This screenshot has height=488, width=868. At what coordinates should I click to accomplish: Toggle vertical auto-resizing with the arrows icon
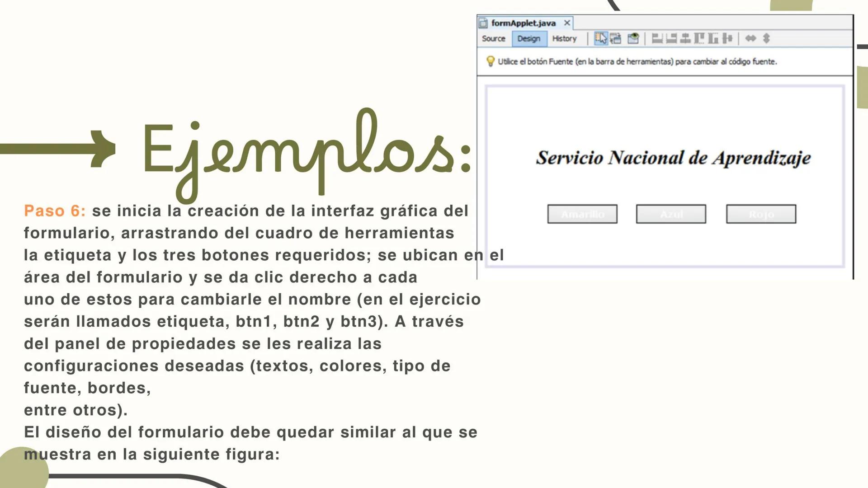pyautogui.click(x=767, y=38)
